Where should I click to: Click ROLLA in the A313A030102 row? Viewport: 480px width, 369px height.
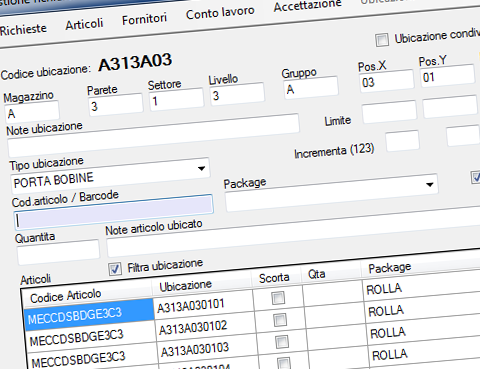point(386,311)
